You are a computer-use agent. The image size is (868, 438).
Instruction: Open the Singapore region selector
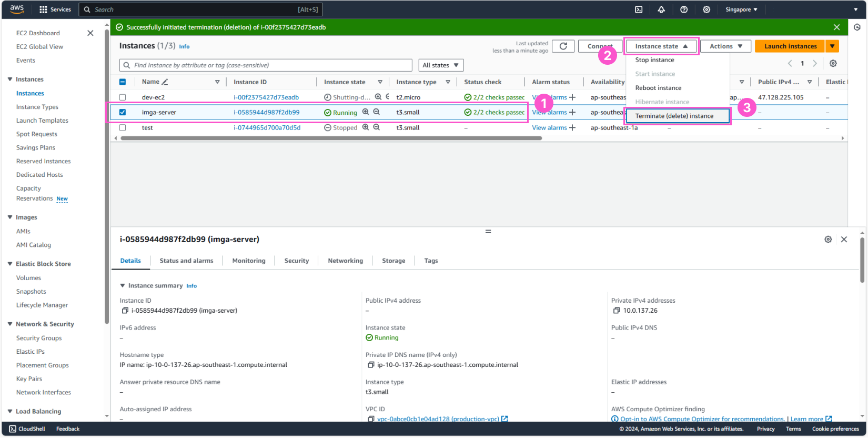click(741, 9)
